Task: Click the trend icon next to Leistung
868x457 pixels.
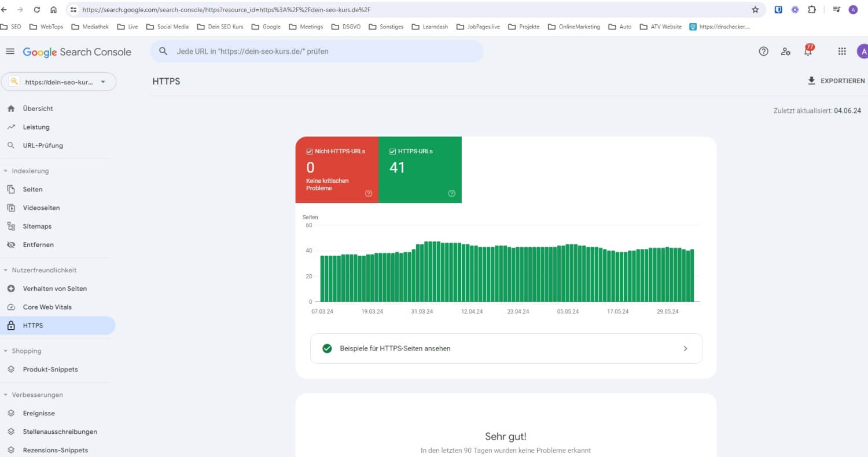Action: pos(11,127)
